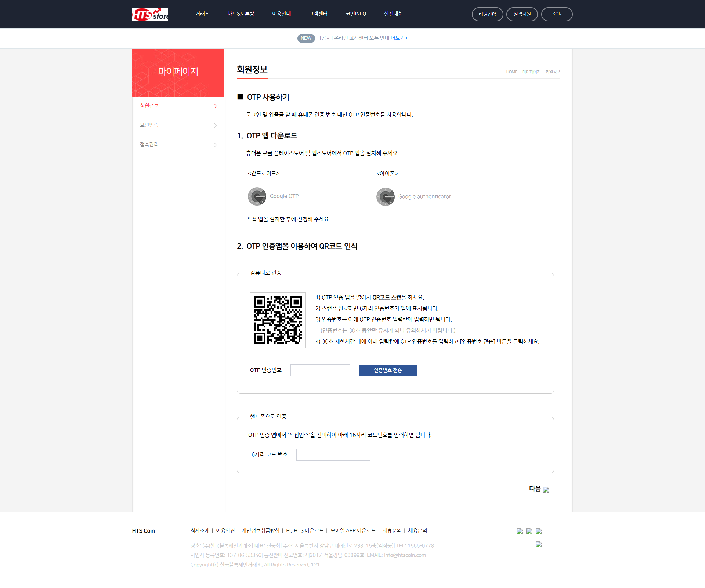Click the OTP 인증번호 input field
The image size is (705, 588).
point(320,370)
